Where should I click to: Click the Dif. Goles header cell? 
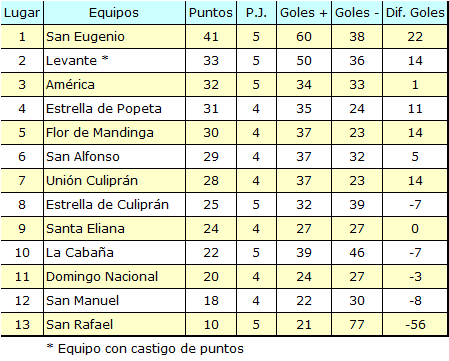415,13
